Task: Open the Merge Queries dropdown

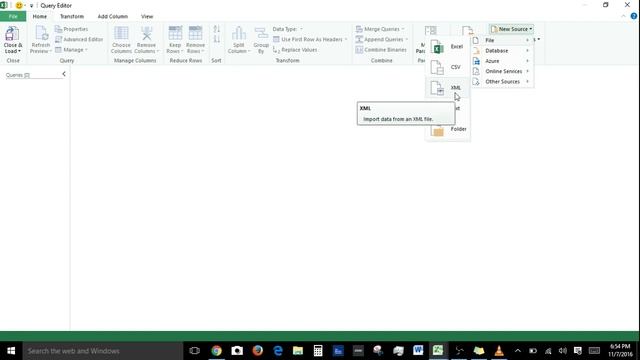Action: 380,29
